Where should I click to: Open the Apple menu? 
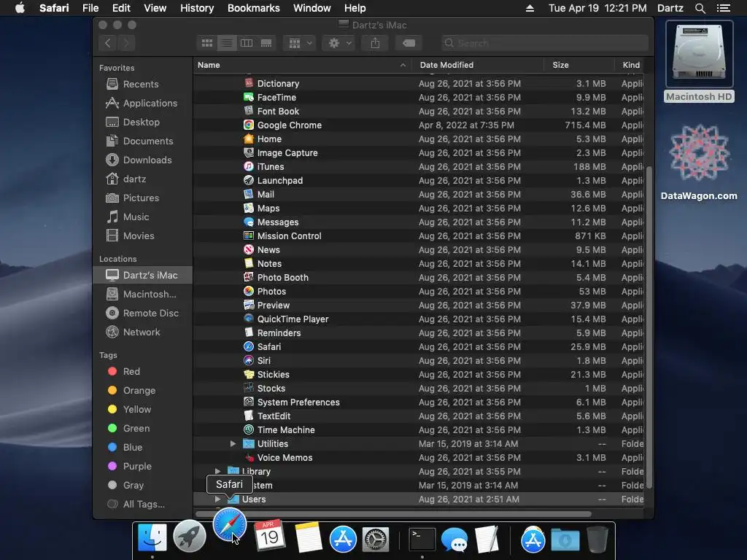click(x=20, y=8)
